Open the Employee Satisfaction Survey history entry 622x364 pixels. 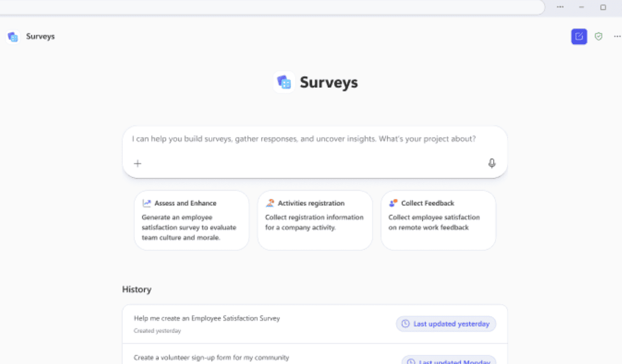point(207,318)
